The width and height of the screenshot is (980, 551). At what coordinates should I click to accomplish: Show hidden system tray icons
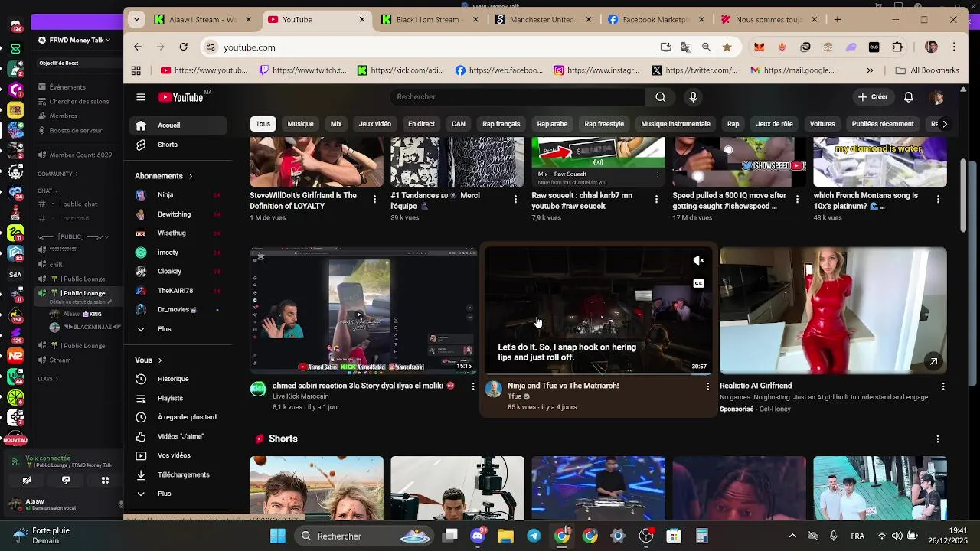(792, 536)
